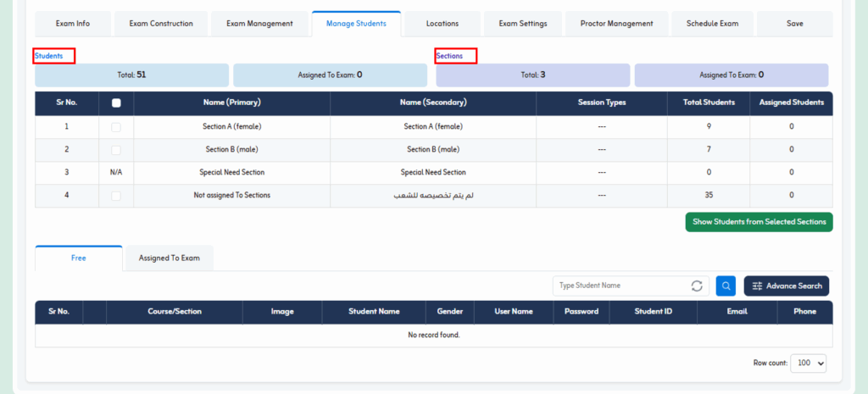Viewport: 868px width, 394px height.
Task: Open the Exam Settings tab
Action: [523, 24]
